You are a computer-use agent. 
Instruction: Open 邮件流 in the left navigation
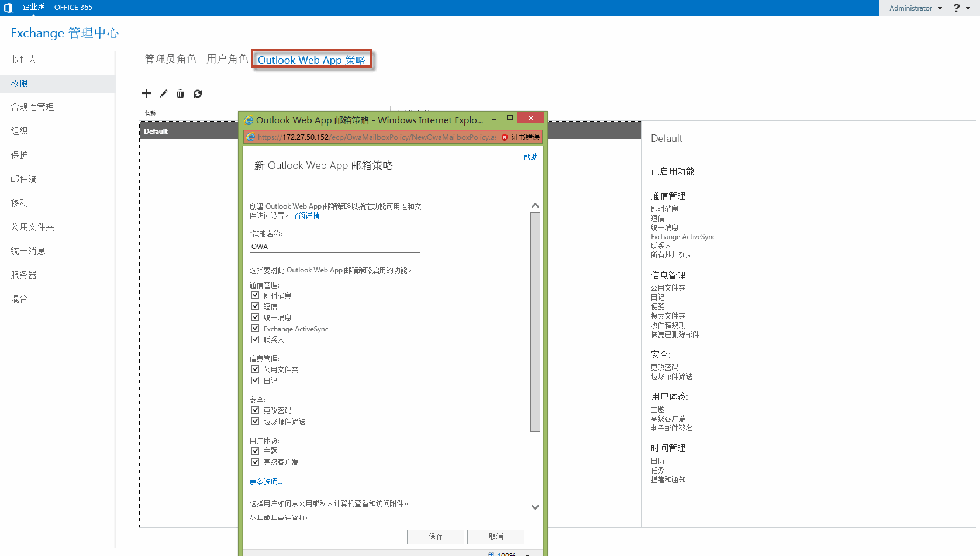click(24, 179)
